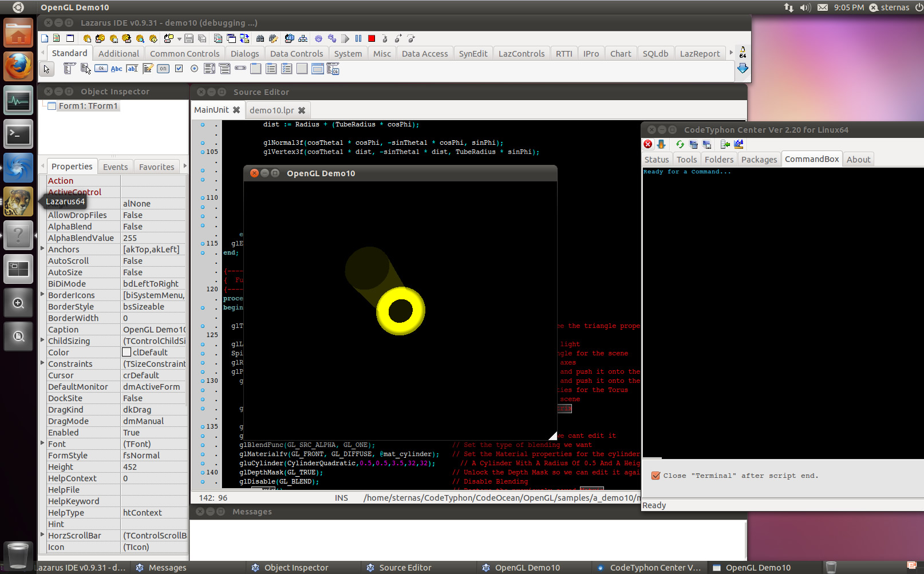Image resolution: width=924 pixels, height=574 pixels.
Task: Select the TRadioButton component icon in palette
Action: (x=194, y=69)
